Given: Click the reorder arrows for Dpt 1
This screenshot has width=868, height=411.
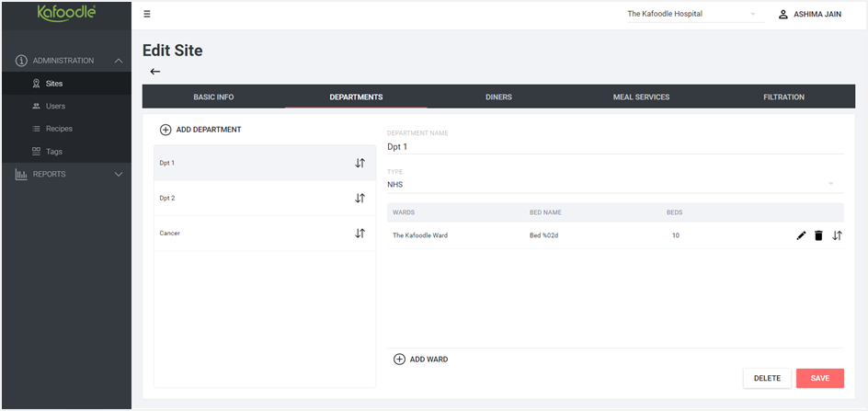Looking at the screenshot, I should [x=360, y=163].
